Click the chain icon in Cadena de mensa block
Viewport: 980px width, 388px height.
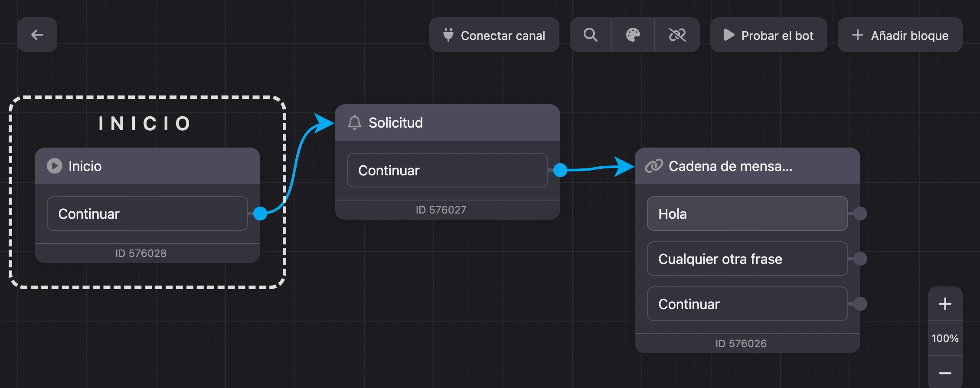click(x=654, y=166)
